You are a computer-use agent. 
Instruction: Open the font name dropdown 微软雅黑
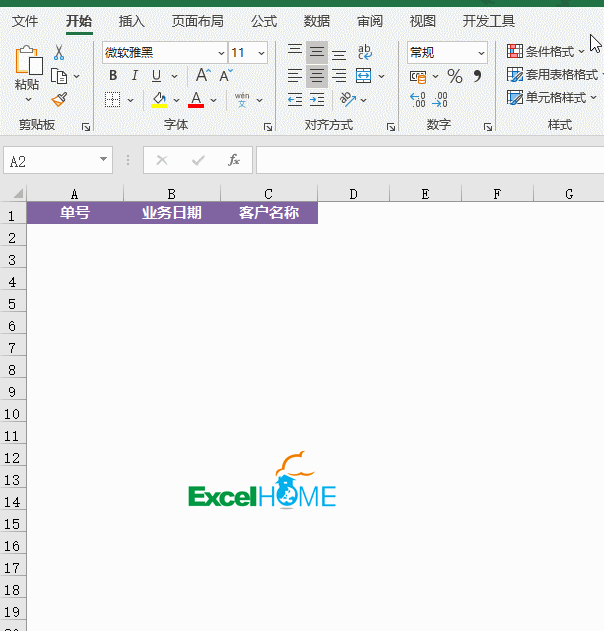pyautogui.click(x=221, y=53)
